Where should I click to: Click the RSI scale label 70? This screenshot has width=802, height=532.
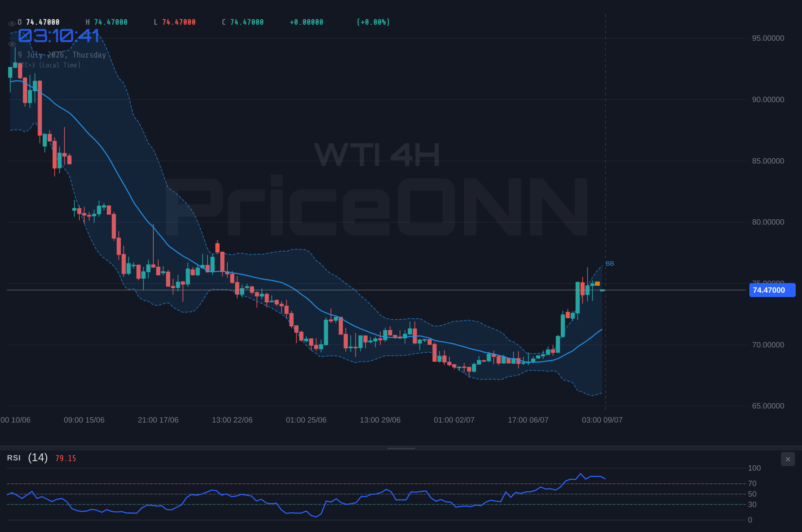click(x=752, y=484)
